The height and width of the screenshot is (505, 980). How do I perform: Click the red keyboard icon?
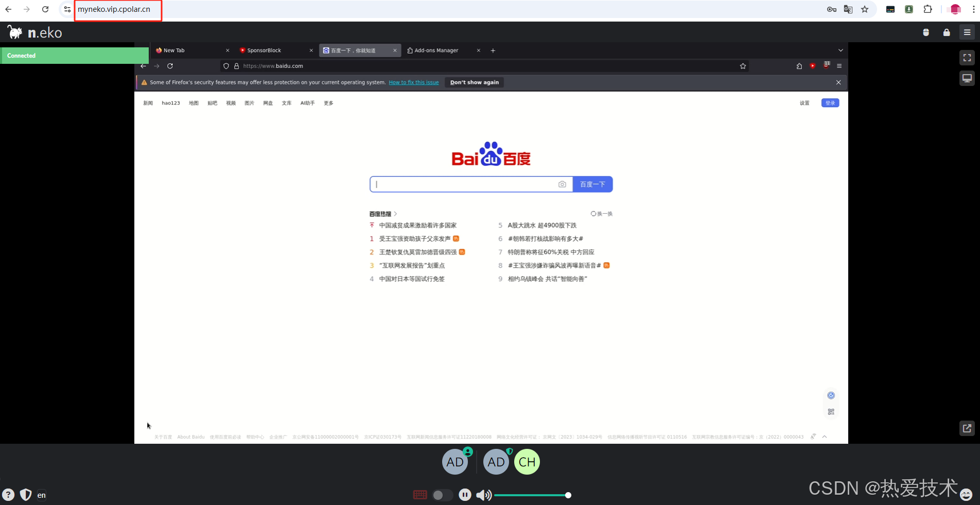(420, 495)
